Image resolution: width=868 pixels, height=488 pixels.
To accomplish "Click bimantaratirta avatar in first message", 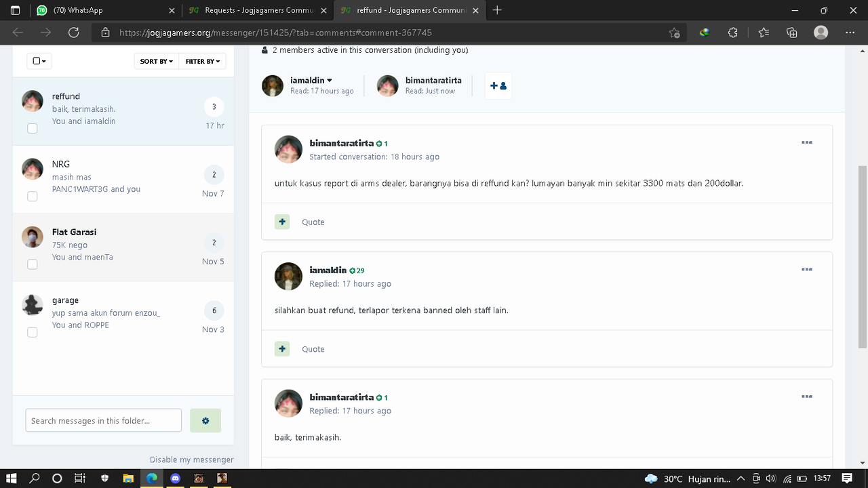I will pyautogui.click(x=288, y=149).
